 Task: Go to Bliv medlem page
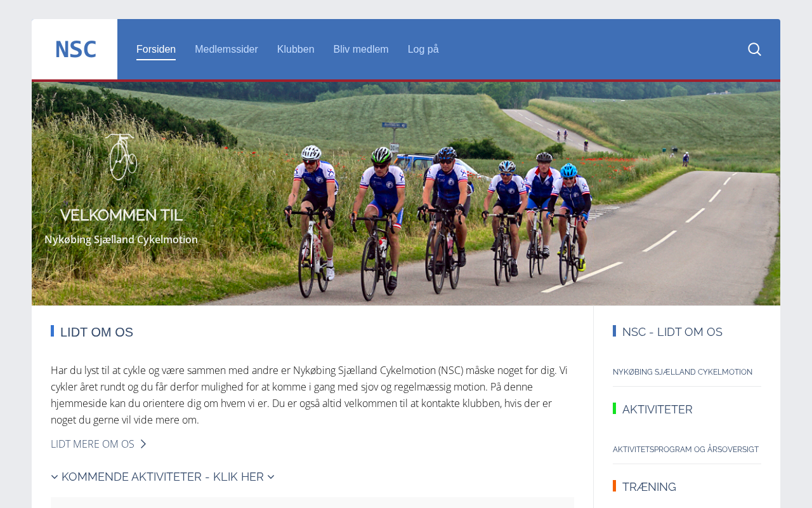[x=361, y=50]
